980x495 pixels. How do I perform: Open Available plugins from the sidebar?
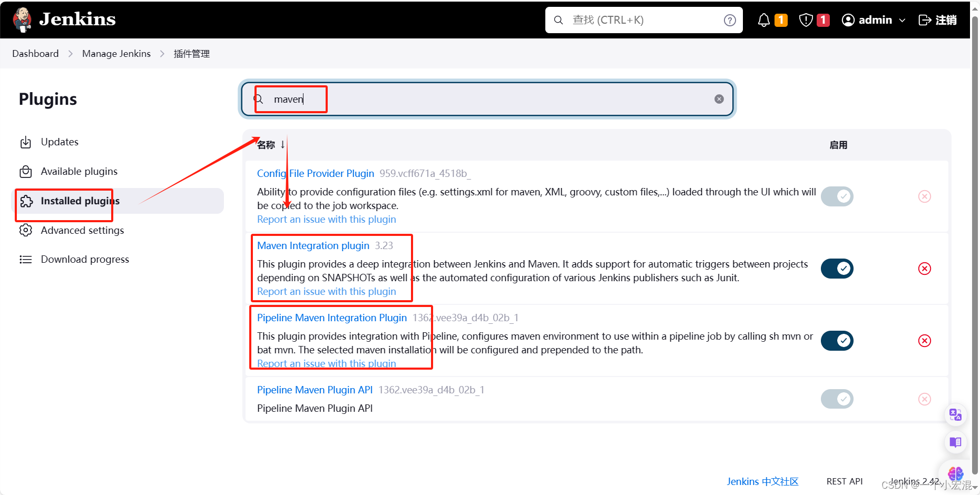click(79, 171)
